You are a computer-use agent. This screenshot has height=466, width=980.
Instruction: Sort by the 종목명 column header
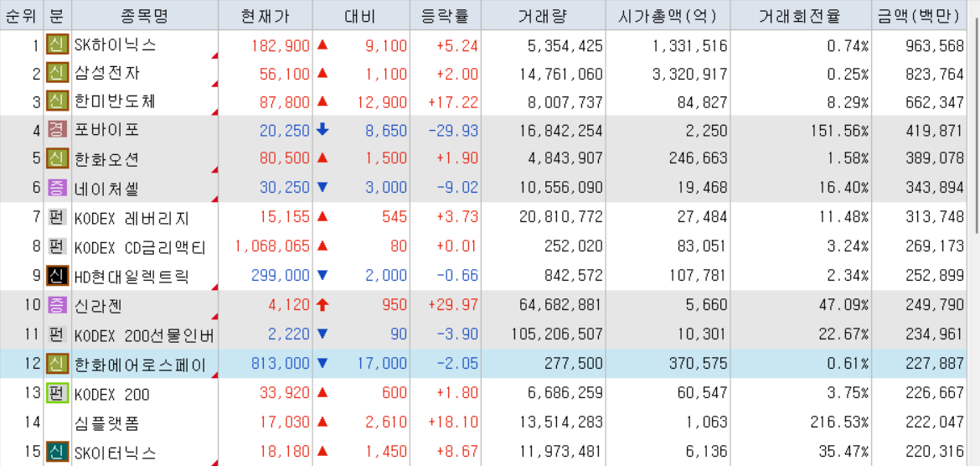pyautogui.click(x=145, y=16)
